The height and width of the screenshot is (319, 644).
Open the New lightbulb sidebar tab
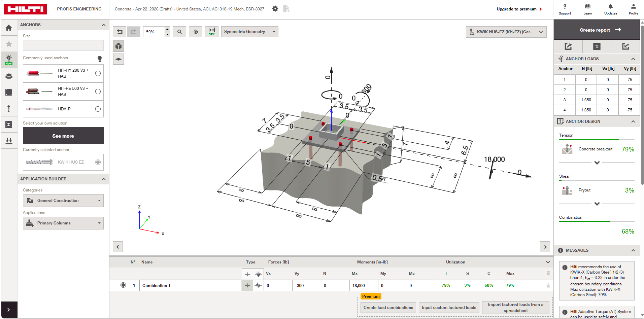(x=9, y=60)
